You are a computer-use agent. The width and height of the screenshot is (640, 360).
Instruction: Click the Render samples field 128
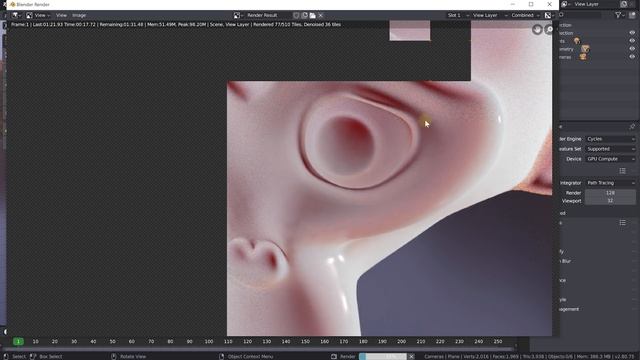coord(610,193)
